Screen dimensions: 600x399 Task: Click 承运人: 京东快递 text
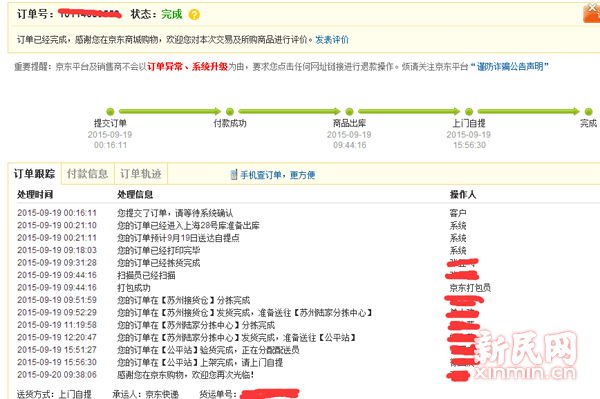pos(145,394)
